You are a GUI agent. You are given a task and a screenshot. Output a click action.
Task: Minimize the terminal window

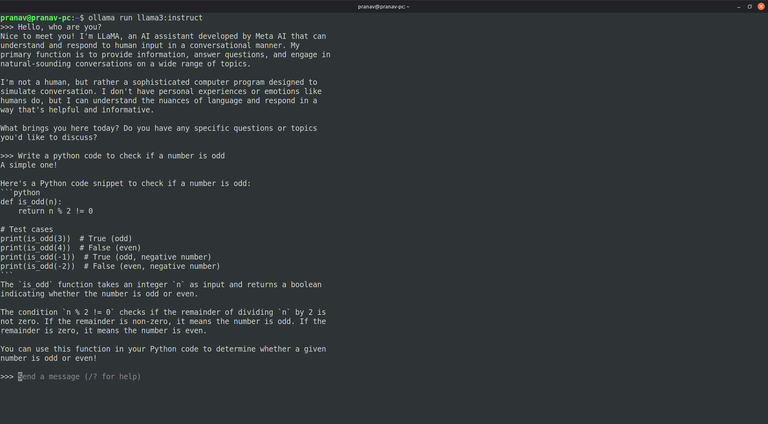pos(739,6)
